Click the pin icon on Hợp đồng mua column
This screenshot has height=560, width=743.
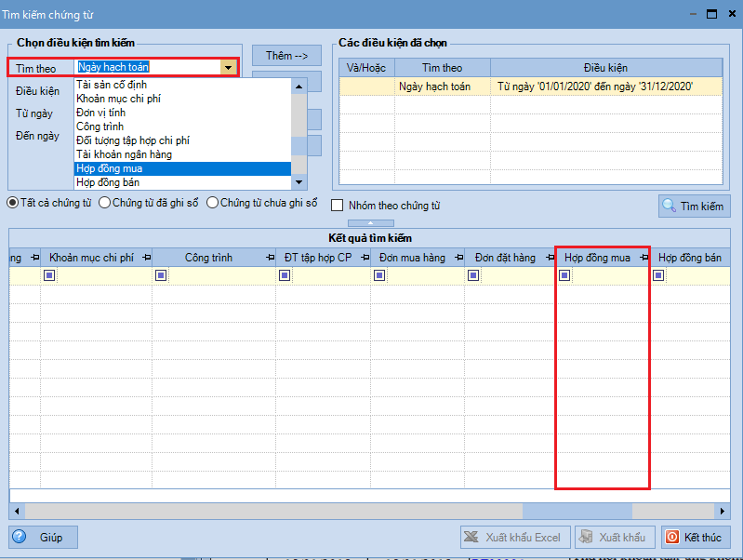[643, 258]
